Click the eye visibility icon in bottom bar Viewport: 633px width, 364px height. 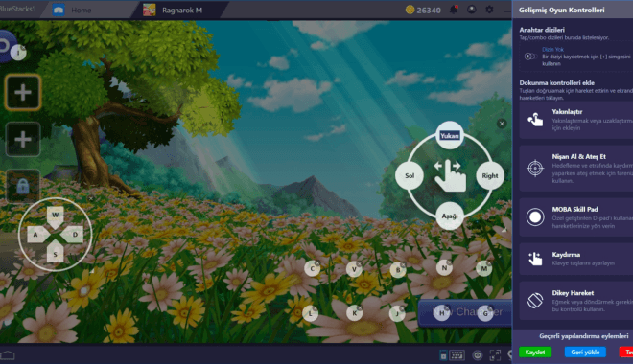pyautogui.click(x=478, y=355)
